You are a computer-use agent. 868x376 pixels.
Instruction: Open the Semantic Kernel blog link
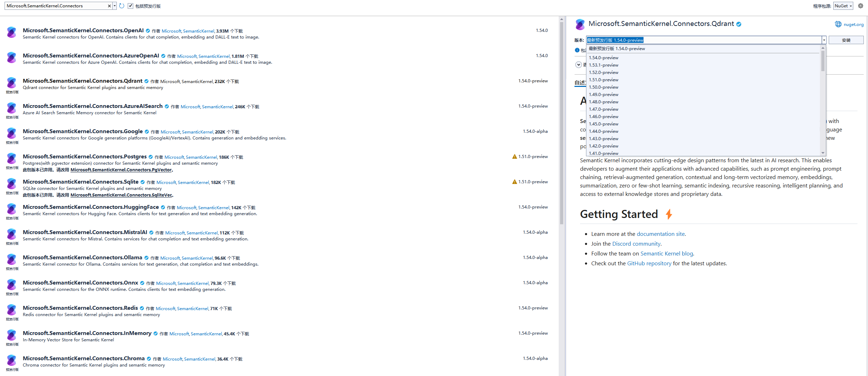tap(667, 254)
